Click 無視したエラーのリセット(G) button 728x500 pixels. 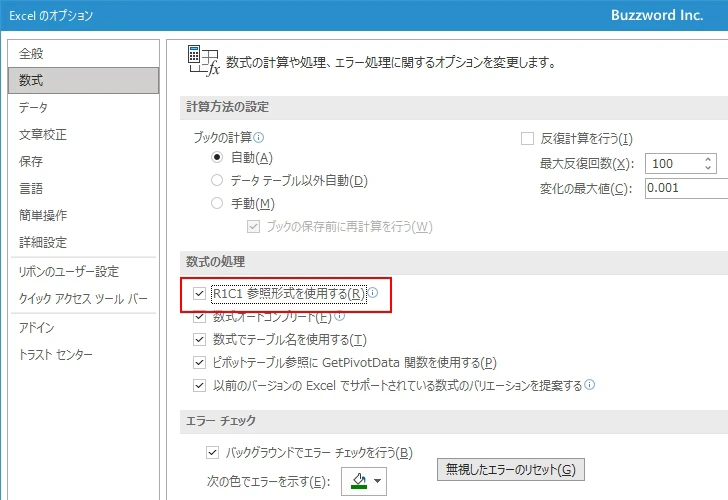511,469
